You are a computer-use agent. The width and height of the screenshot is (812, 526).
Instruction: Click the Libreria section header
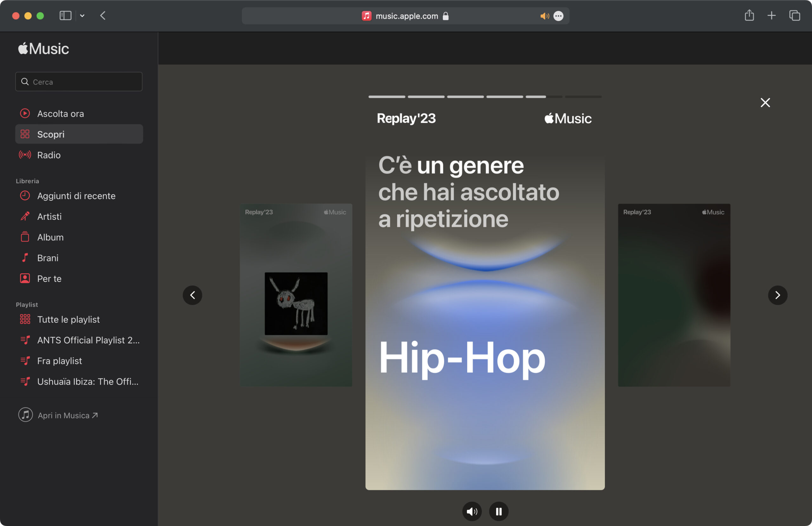coord(27,181)
